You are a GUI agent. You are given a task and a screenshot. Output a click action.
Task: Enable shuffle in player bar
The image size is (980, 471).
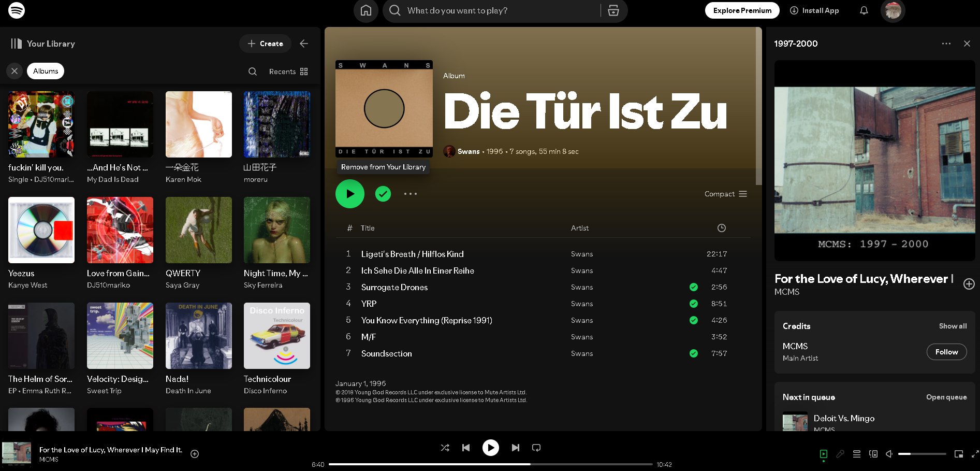[x=445, y=448]
